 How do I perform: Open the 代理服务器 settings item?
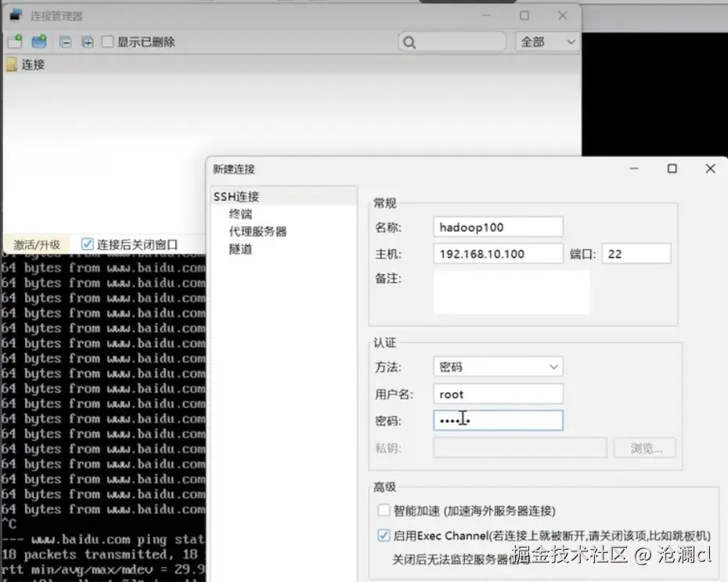point(258,231)
